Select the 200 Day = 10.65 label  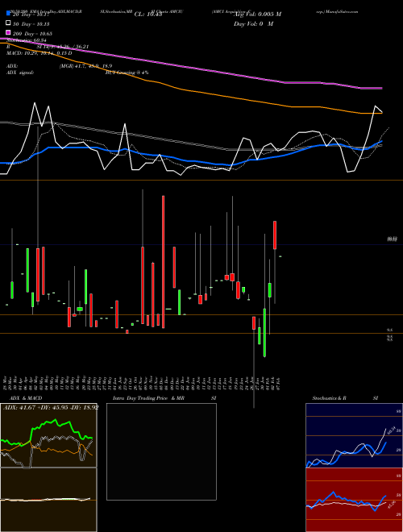tap(32, 34)
